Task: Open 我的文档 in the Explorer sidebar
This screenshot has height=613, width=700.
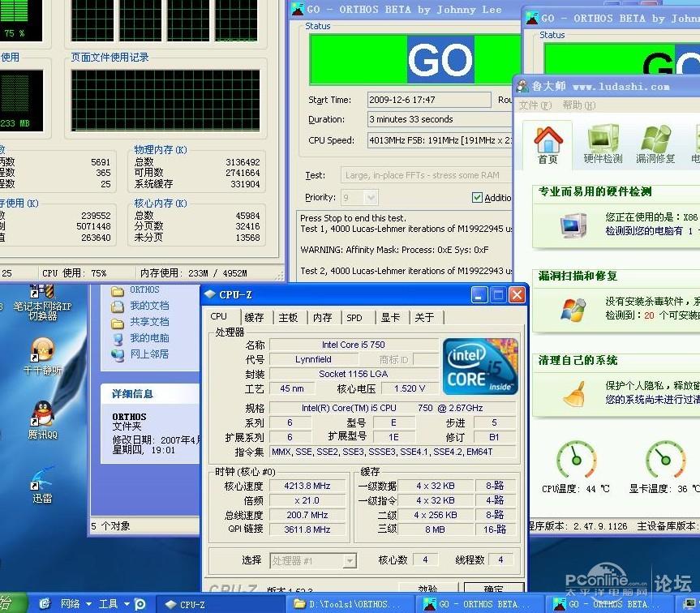Action: tap(140, 306)
